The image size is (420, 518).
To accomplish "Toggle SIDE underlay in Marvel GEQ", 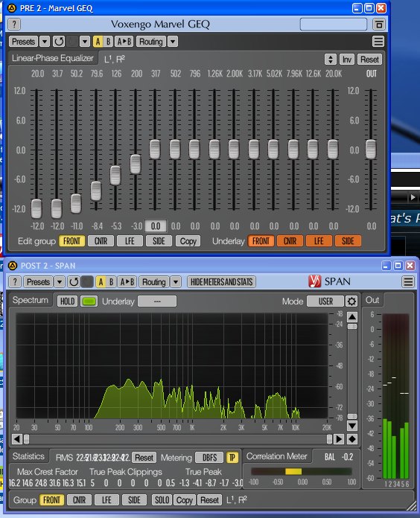I will 348,241.
